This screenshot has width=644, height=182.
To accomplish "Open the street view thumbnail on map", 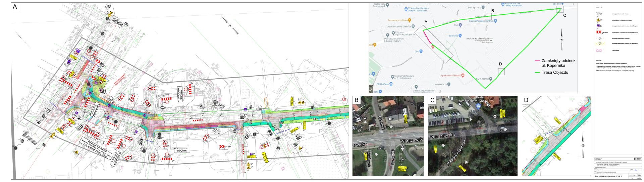I will pos(371,89).
